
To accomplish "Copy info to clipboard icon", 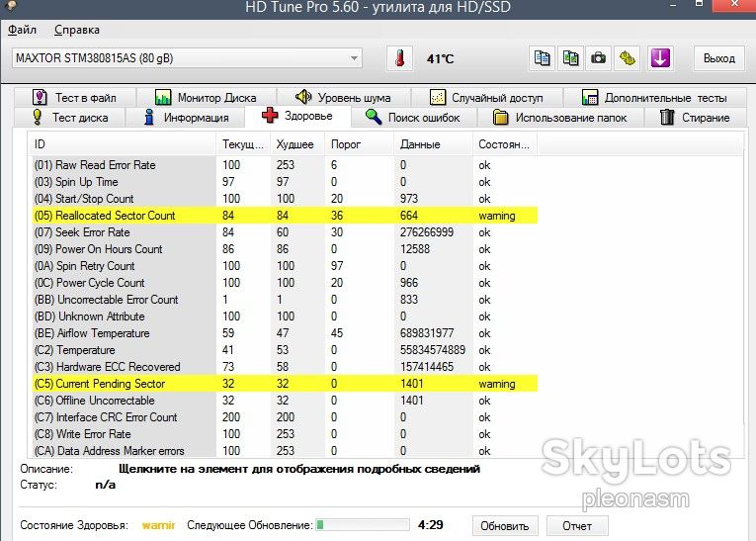I will [542, 58].
